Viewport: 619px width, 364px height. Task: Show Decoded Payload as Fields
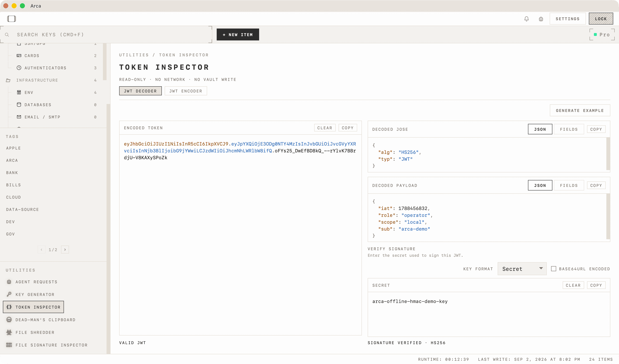click(x=569, y=185)
